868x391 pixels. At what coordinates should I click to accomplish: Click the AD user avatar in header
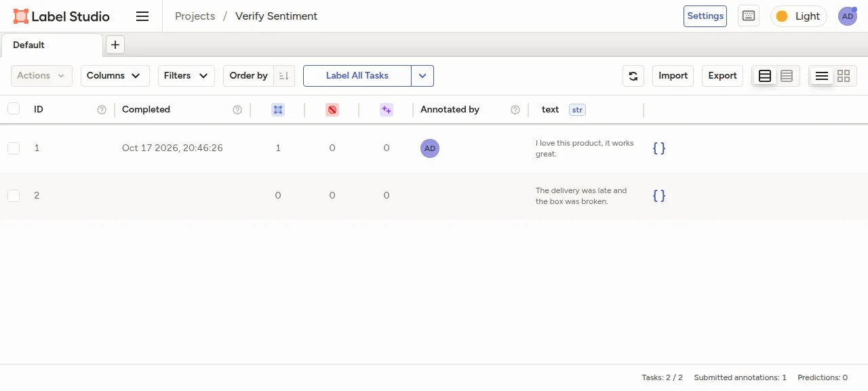pos(848,16)
